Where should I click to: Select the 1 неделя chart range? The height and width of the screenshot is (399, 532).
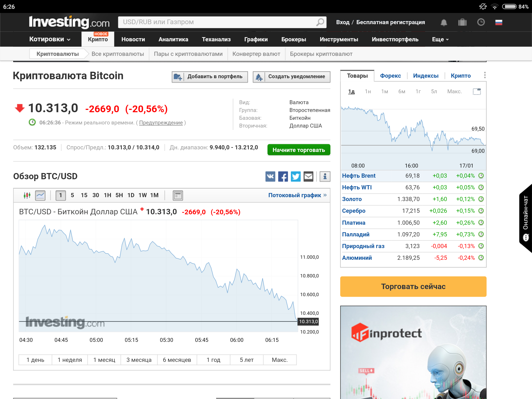70,360
